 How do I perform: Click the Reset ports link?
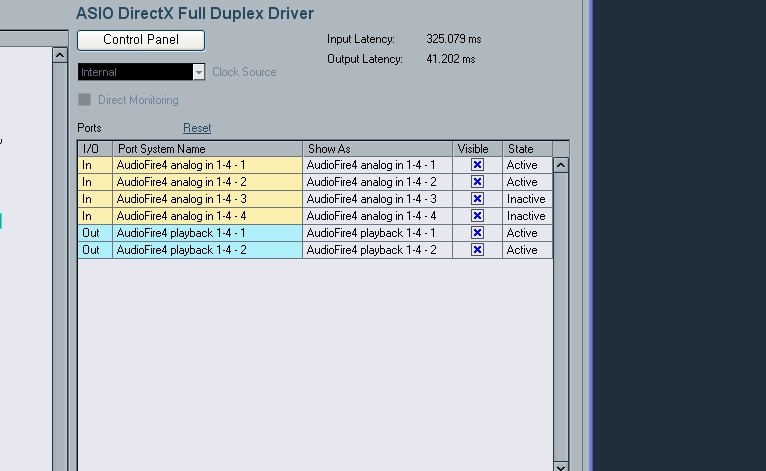point(197,128)
